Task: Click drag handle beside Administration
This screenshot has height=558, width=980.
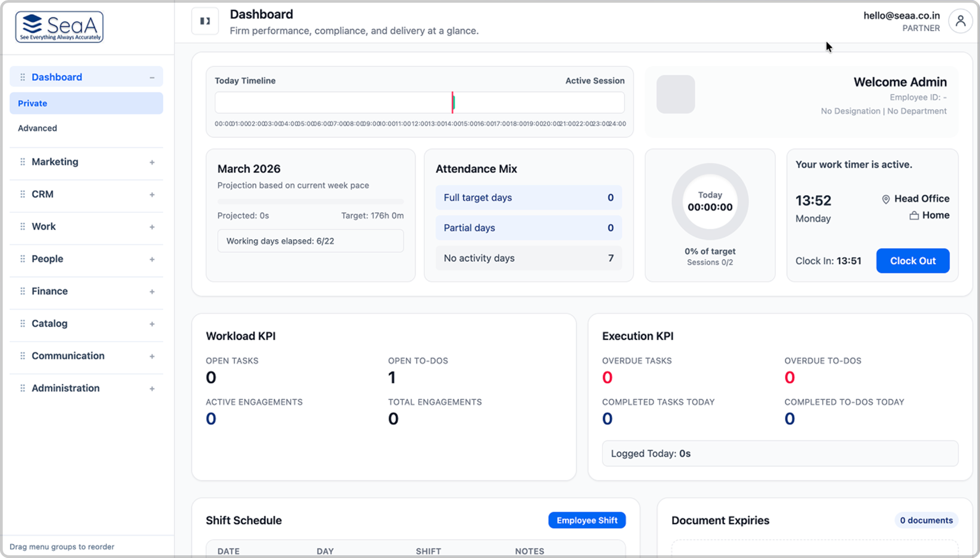Action: (22, 388)
